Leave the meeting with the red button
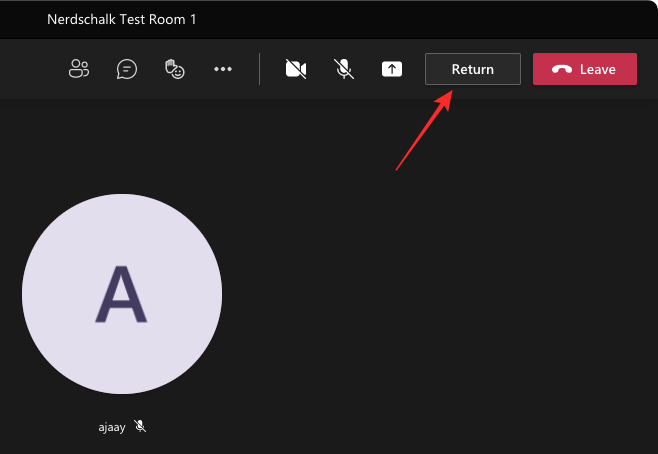The height and width of the screenshot is (454, 658). pos(584,69)
